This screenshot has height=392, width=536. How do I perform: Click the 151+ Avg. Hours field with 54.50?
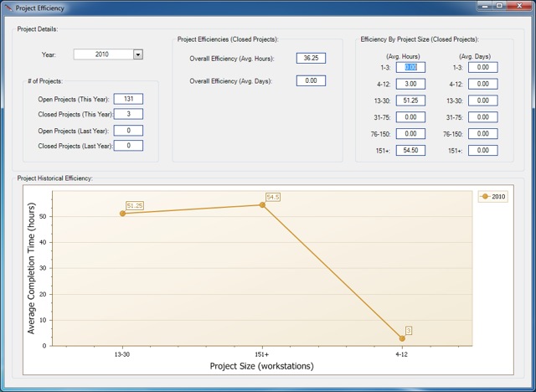[411, 151]
